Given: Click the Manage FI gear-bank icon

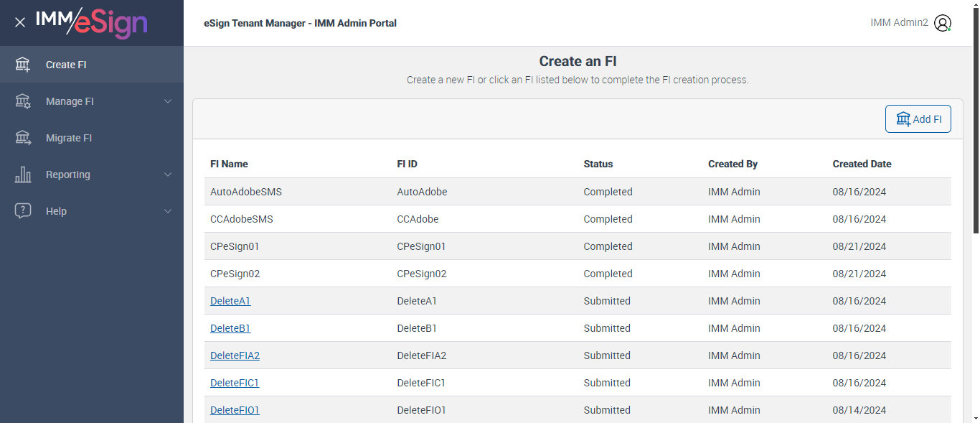Looking at the screenshot, I should [x=23, y=101].
